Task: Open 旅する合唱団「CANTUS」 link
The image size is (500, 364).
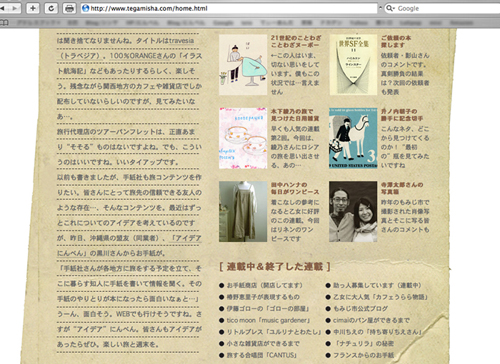Action: click(262, 355)
